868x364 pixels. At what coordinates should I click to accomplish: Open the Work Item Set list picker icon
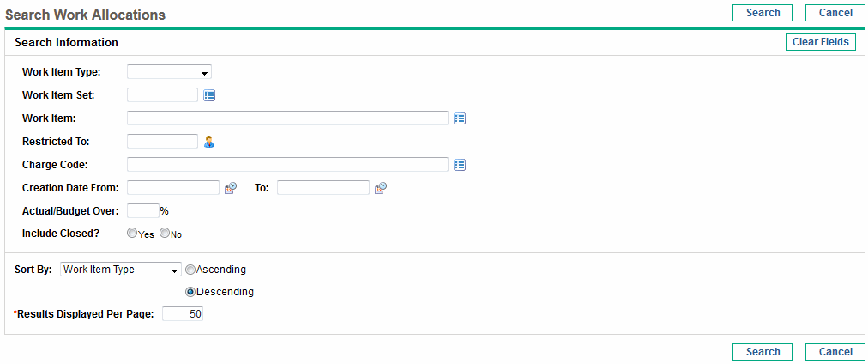[209, 95]
